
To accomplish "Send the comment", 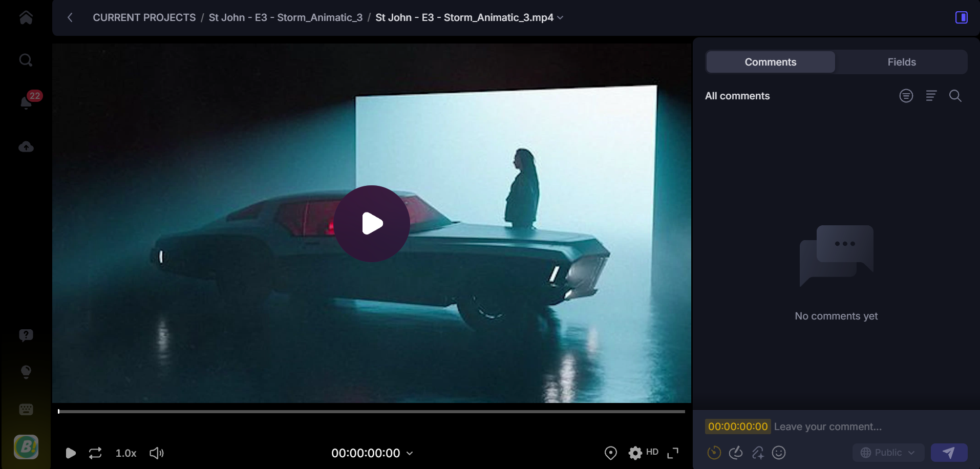I will [949, 453].
